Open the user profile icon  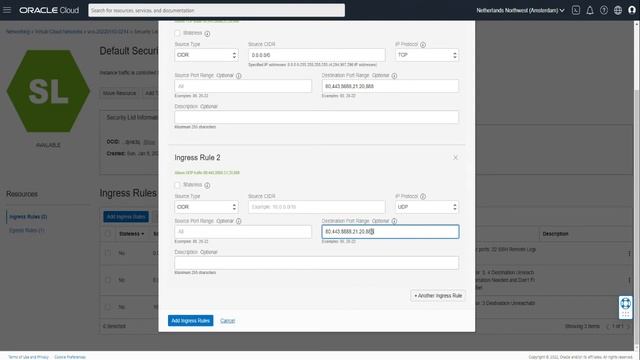(632, 10)
